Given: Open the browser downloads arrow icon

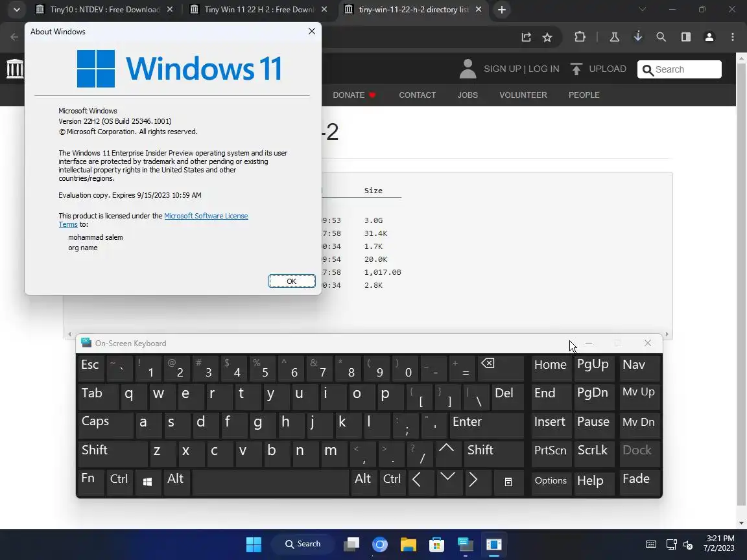Looking at the screenshot, I should point(638,37).
